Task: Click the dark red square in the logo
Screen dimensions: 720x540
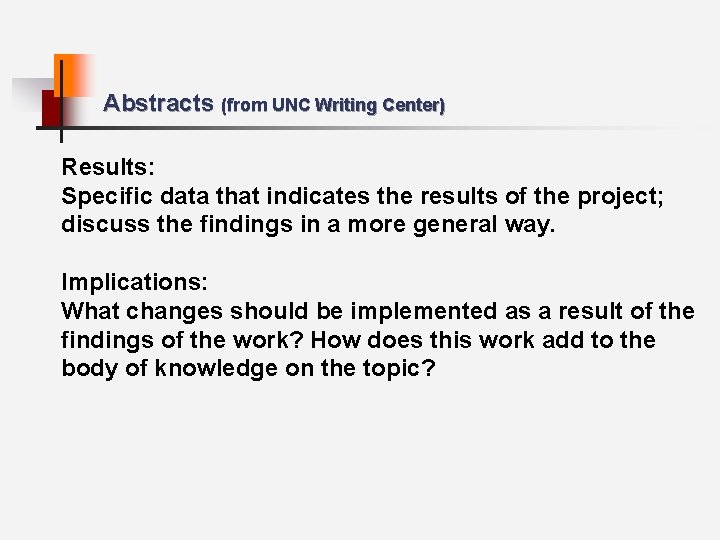Action: 51,108
